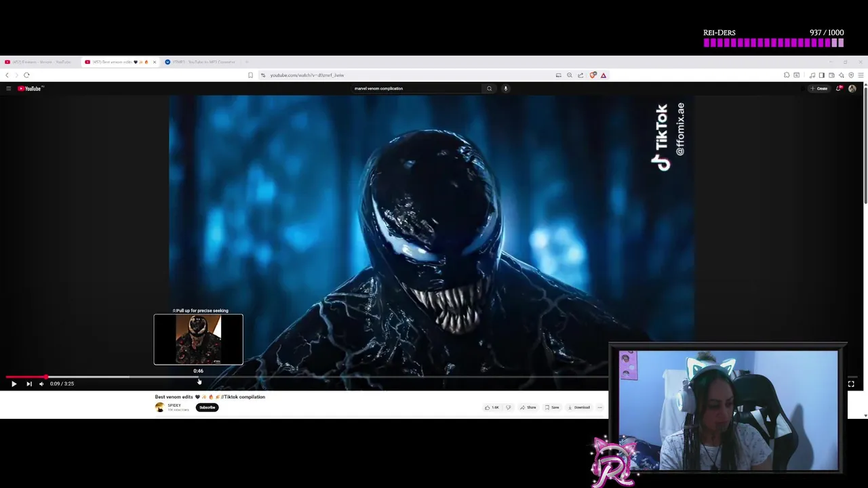Focus the 'marvel venom compilation' search box

[x=415, y=88]
